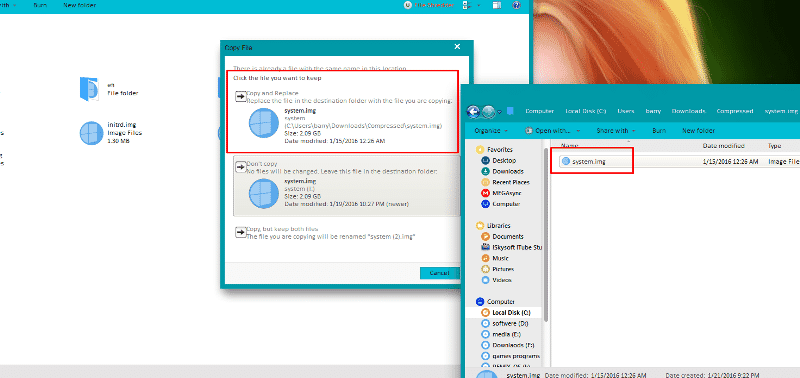Select software (D:) drive in navigation pane

[x=509, y=323]
